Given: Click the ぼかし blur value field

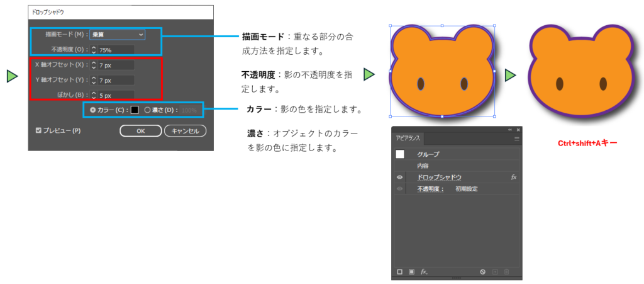Looking at the screenshot, I should point(116,95).
